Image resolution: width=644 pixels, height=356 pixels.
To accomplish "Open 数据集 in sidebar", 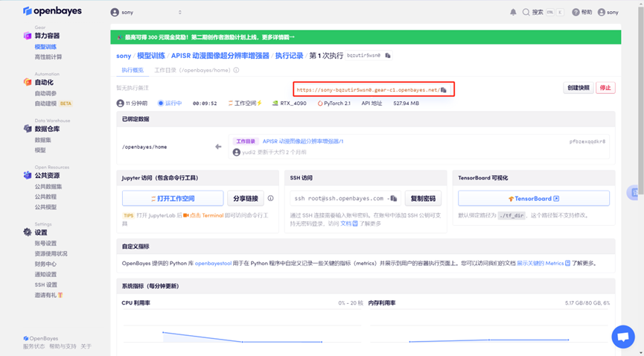I will click(x=42, y=140).
